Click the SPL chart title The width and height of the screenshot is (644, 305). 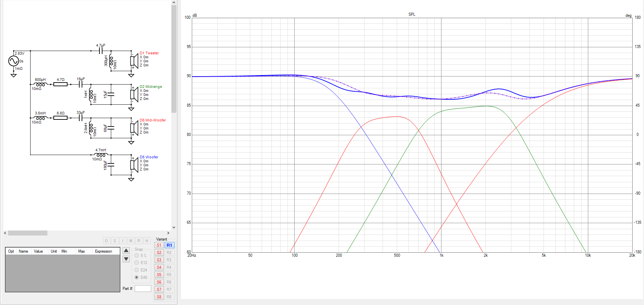point(412,14)
